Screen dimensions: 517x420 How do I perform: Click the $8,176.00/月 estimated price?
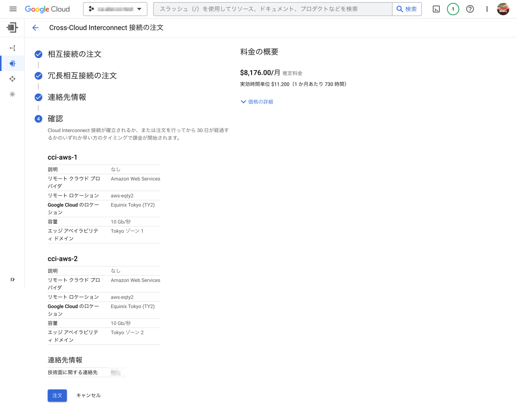[x=260, y=73]
